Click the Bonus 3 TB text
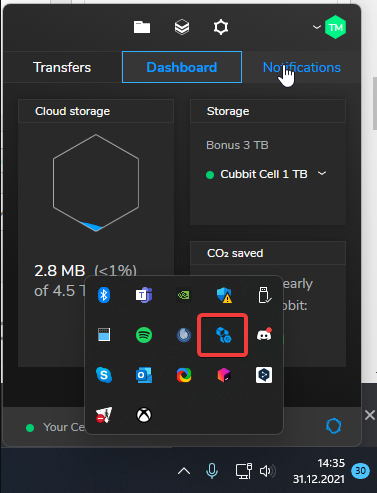 coord(237,145)
